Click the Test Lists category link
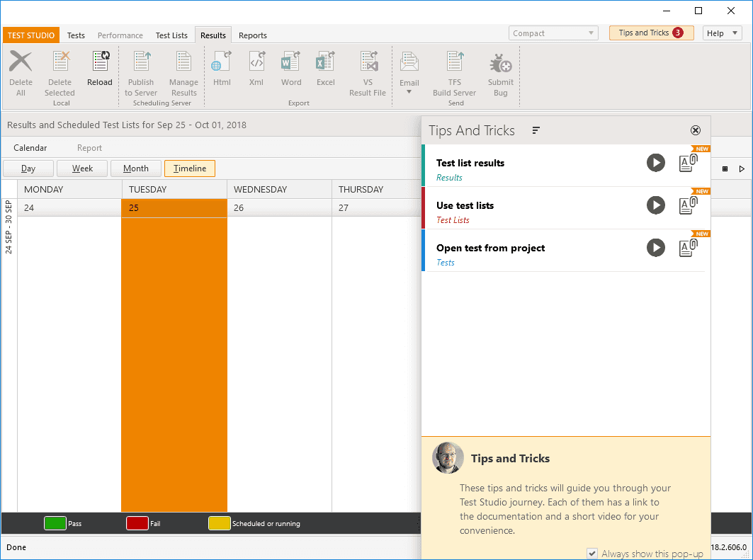 pyautogui.click(x=453, y=220)
